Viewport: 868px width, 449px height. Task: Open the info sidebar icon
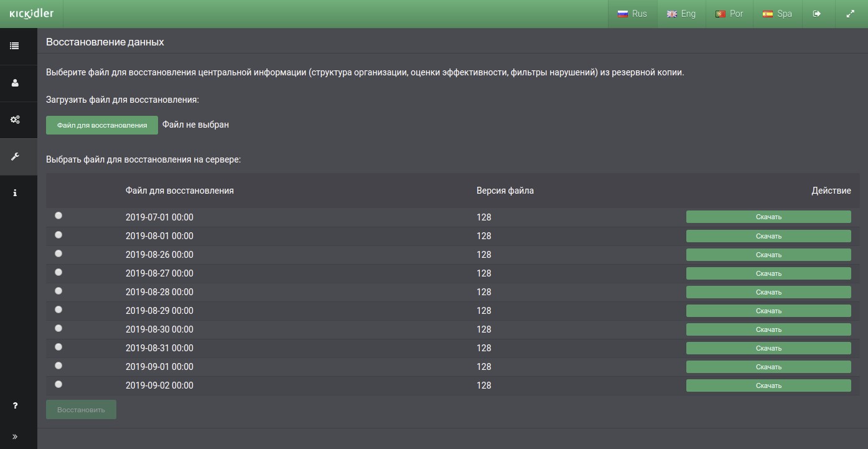click(14, 193)
